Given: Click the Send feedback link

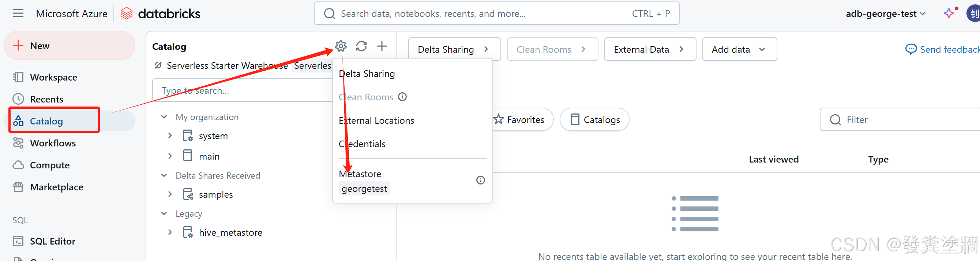Looking at the screenshot, I should (x=942, y=49).
